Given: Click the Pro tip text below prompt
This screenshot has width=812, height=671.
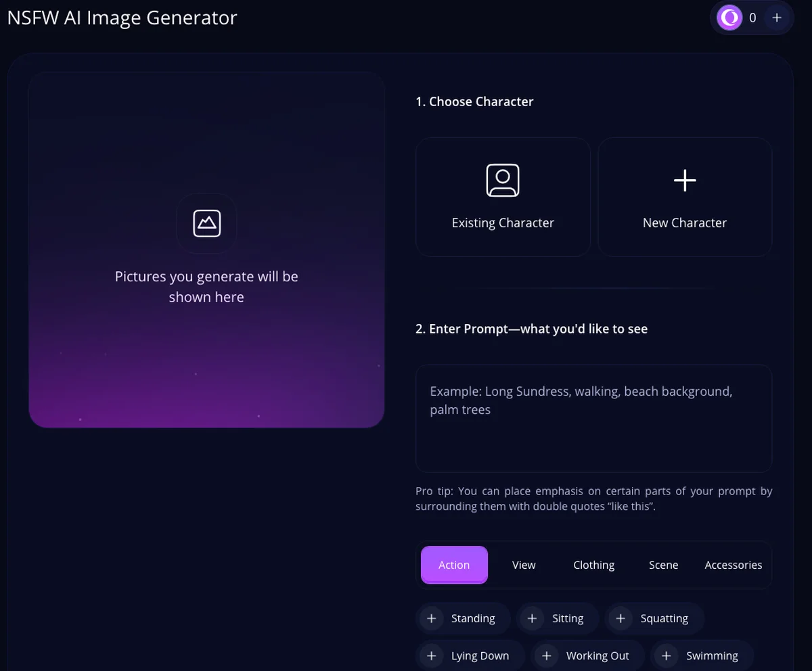Looking at the screenshot, I should click(593, 499).
